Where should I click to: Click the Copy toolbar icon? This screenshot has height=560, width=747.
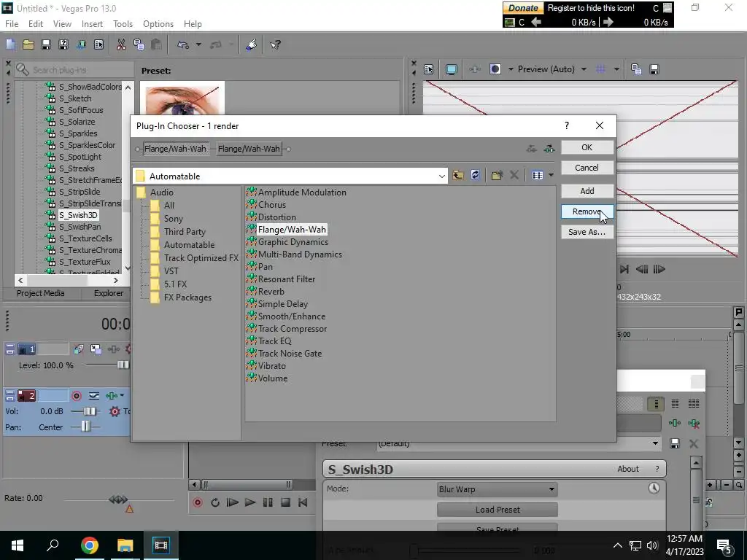point(139,44)
